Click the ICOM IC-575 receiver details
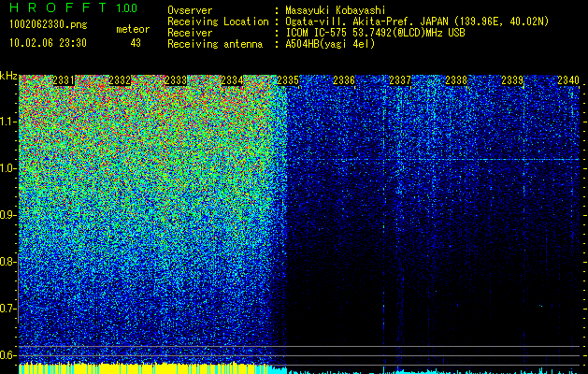The height and width of the screenshot is (374, 588). [x=375, y=33]
